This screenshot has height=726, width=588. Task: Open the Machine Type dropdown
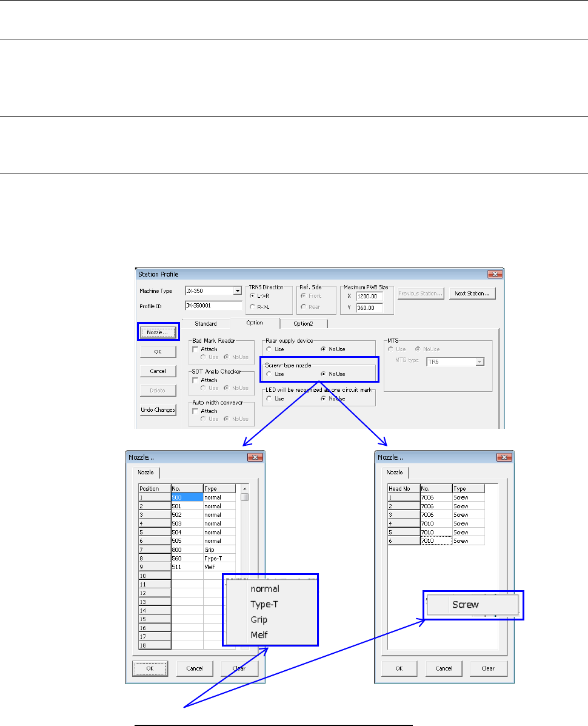[x=237, y=291]
